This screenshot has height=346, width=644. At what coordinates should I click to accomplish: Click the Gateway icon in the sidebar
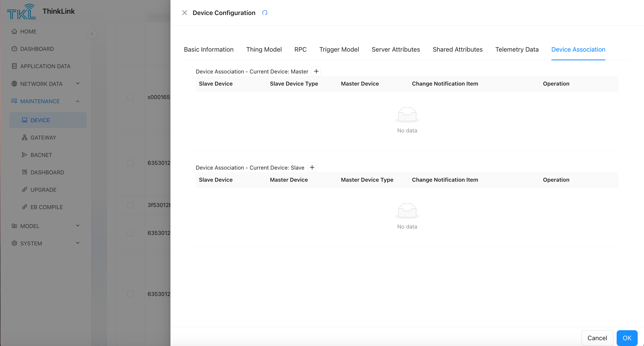(24, 137)
